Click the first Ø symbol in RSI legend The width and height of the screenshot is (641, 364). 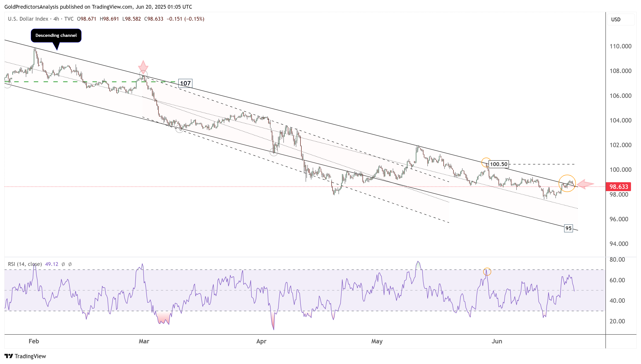coord(63,264)
